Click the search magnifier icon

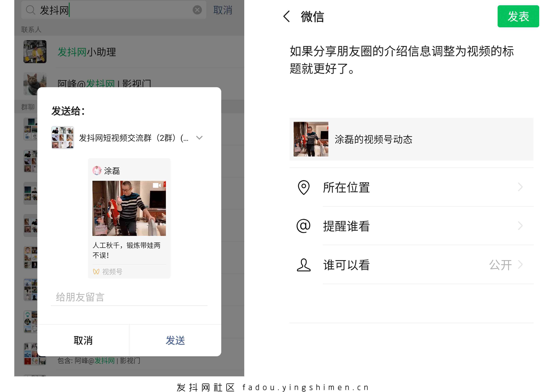click(30, 10)
